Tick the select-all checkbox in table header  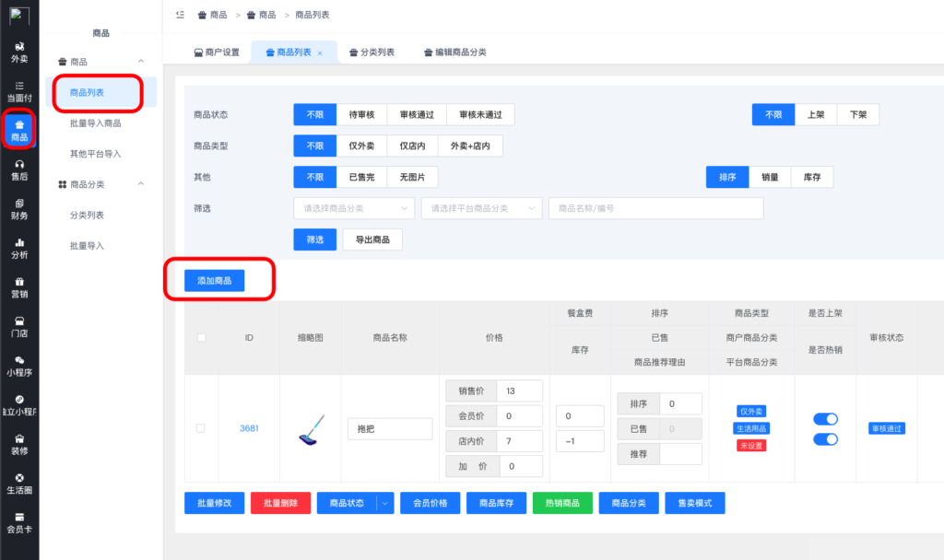(202, 337)
